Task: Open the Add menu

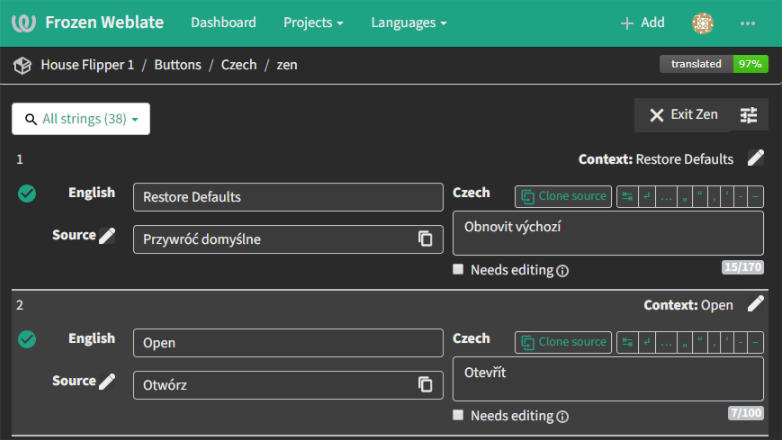Action: pyautogui.click(x=642, y=23)
